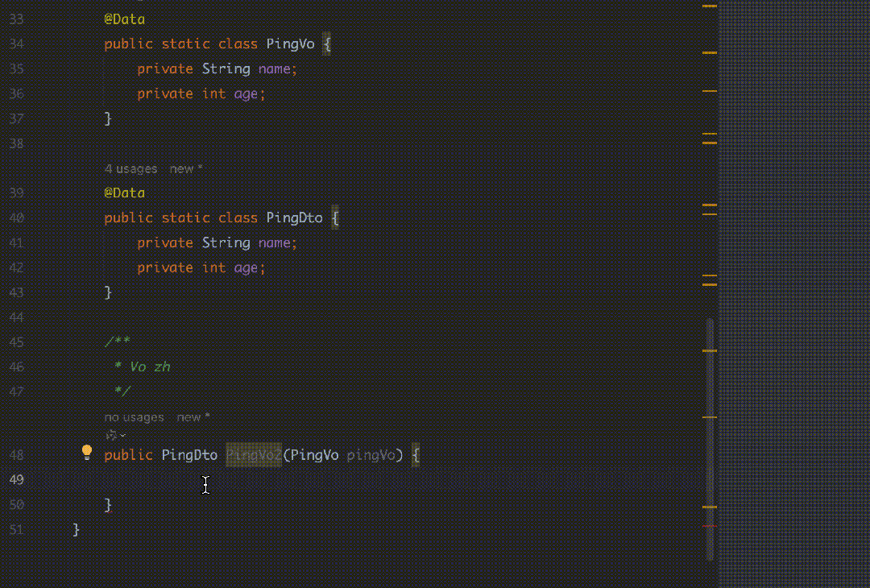Click the 'class' keyword on line 40
Screen dimensions: 870x588
pos(238,217)
